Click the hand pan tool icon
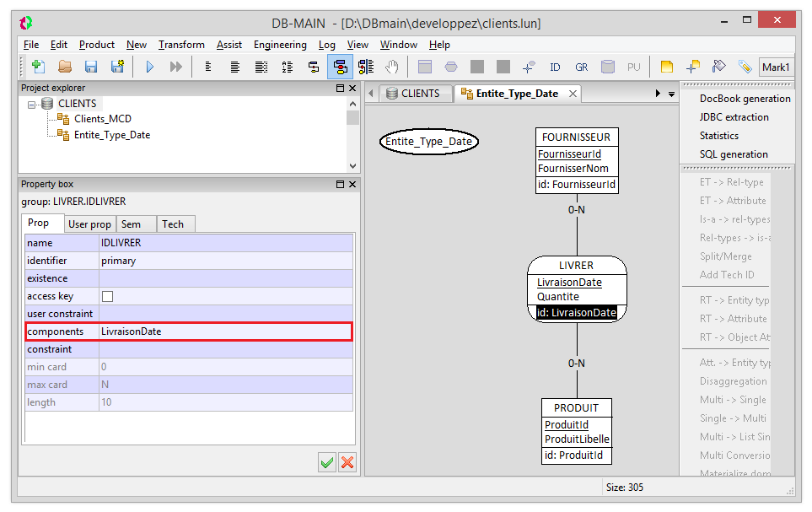The width and height of the screenshot is (812, 512). click(x=392, y=67)
